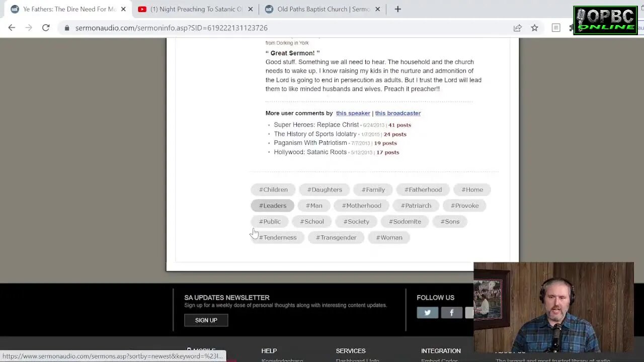Select the #Sodomite tag
The image size is (644, 362).
405,221
